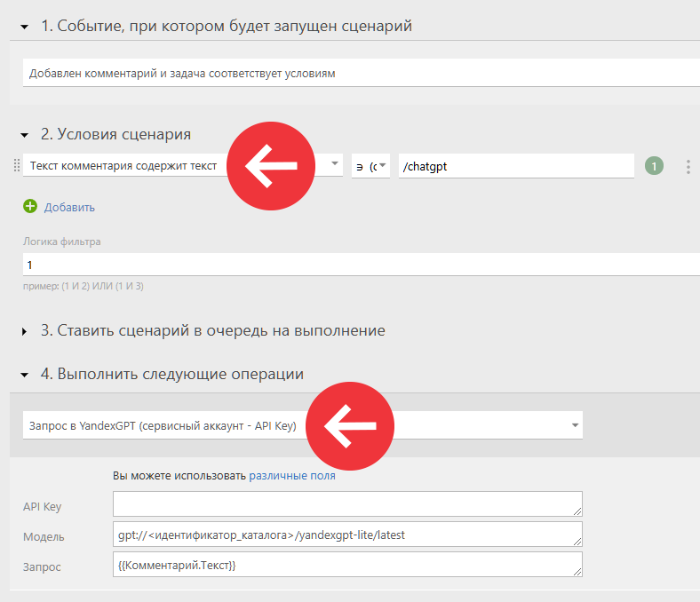Viewport: 700px width, 602px height.
Task: Collapse section 4. Выполнить следующие операции
Action: tap(25, 375)
